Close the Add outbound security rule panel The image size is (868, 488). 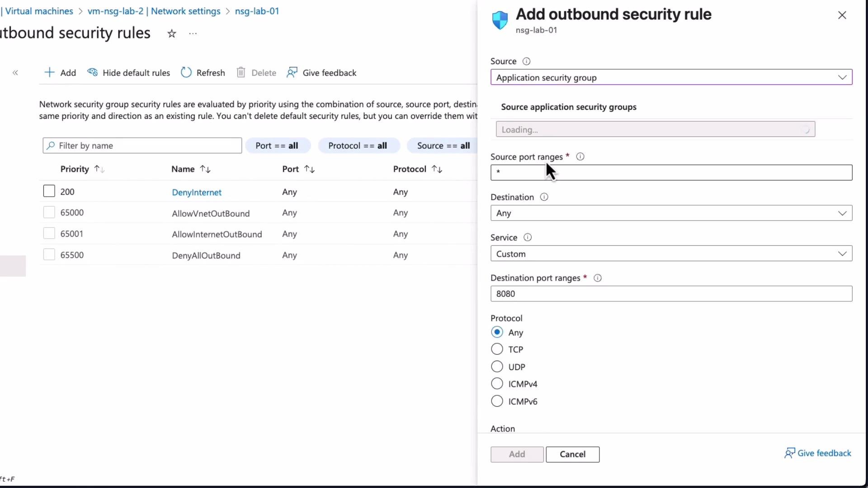pyautogui.click(x=842, y=15)
